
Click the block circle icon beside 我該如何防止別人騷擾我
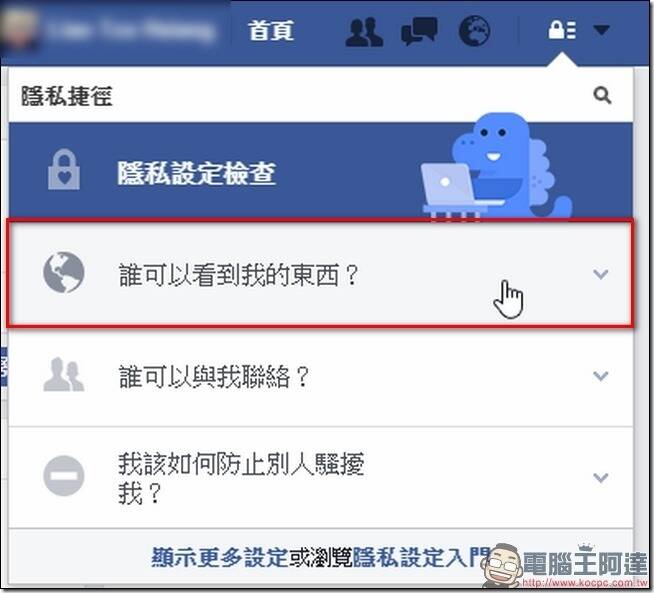(64, 476)
